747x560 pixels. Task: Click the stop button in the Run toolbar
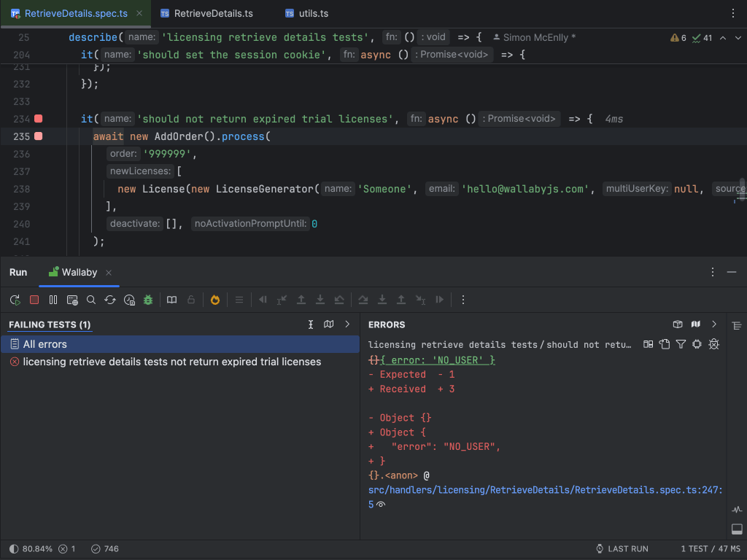32,299
